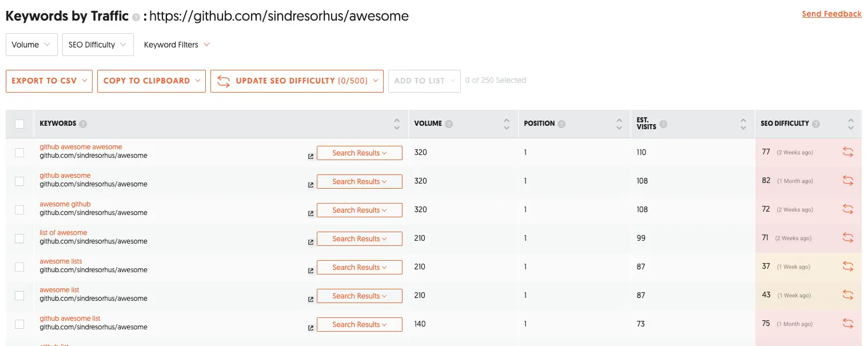Check the 'list of awesome' row checkbox

point(19,238)
